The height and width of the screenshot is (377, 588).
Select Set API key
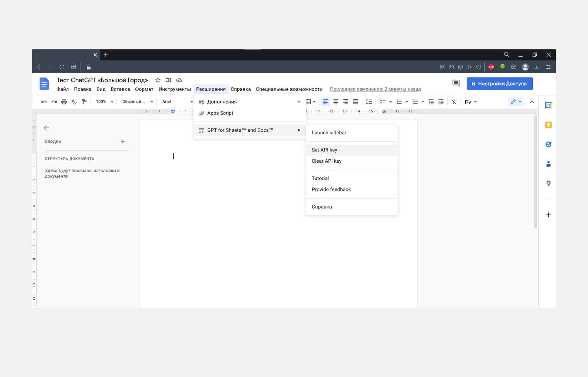(x=352, y=150)
